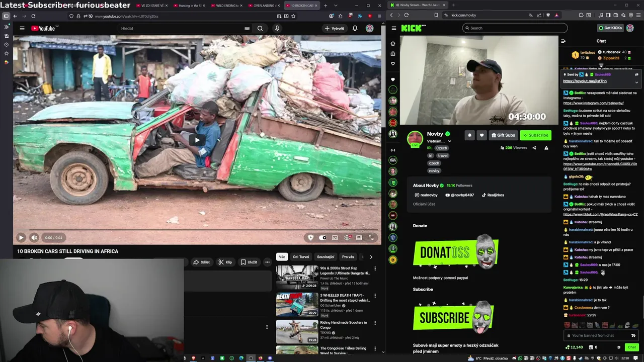
Task: Share the Novby stream
Action: click(534, 148)
